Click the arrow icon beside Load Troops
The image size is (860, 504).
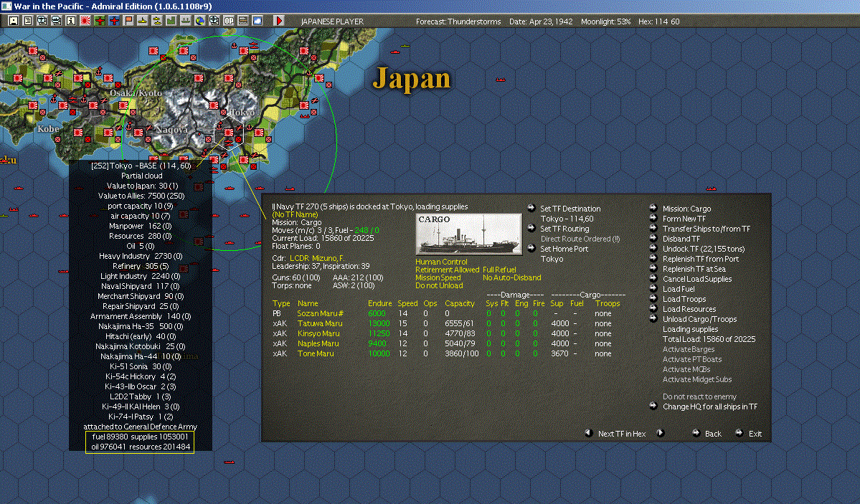(x=653, y=298)
